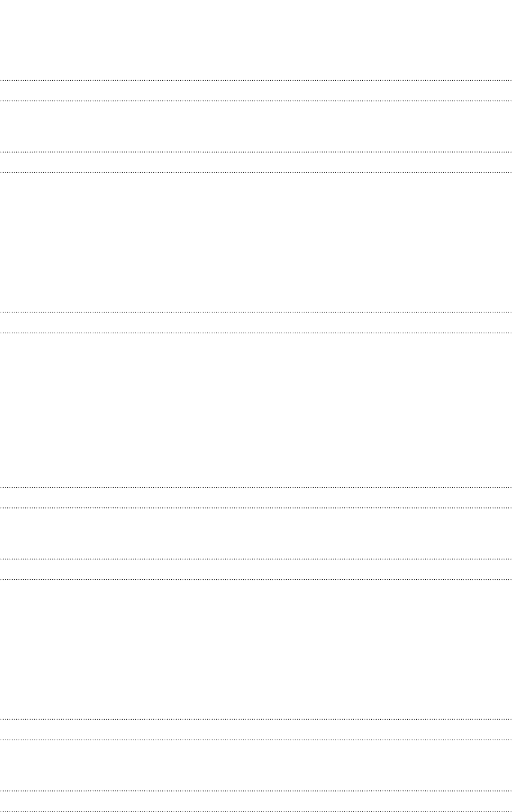Click the large blank area below the second pair

(x=256, y=242)
